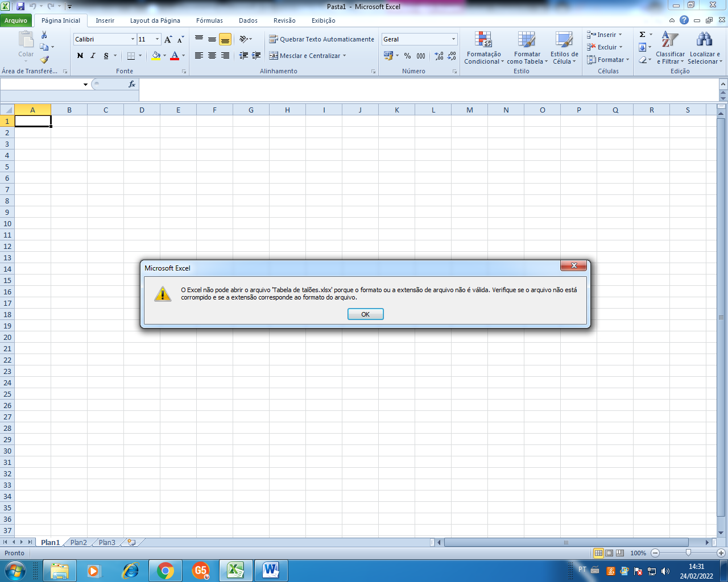The width and height of the screenshot is (728, 582).
Task: Switch to the Exibição tab
Action: (323, 20)
